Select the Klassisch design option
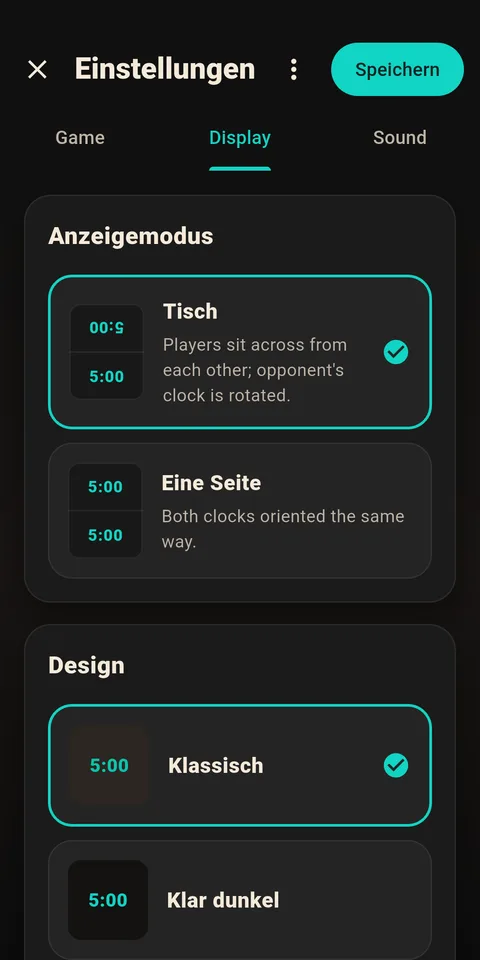The image size is (480, 960). [x=240, y=765]
